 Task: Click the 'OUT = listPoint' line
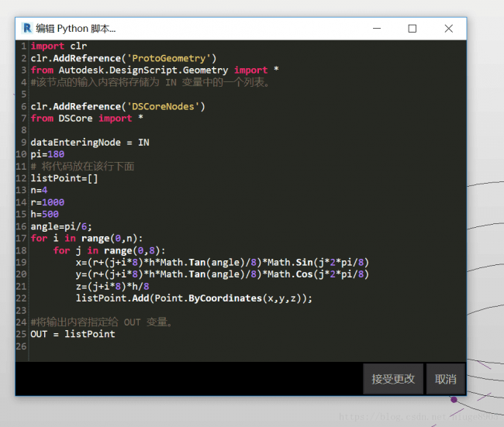point(73,334)
